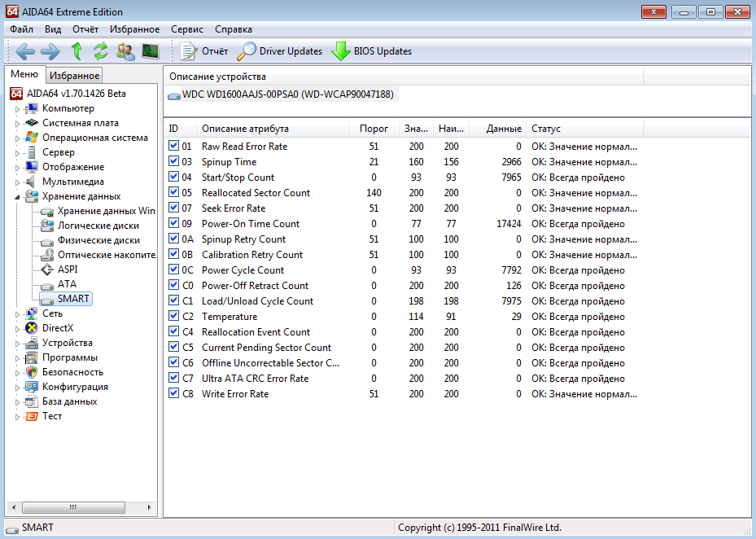The width and height of the screenshot is (756, 539).
Task: Select Физические диски in the tree
Action: (98, 240)
